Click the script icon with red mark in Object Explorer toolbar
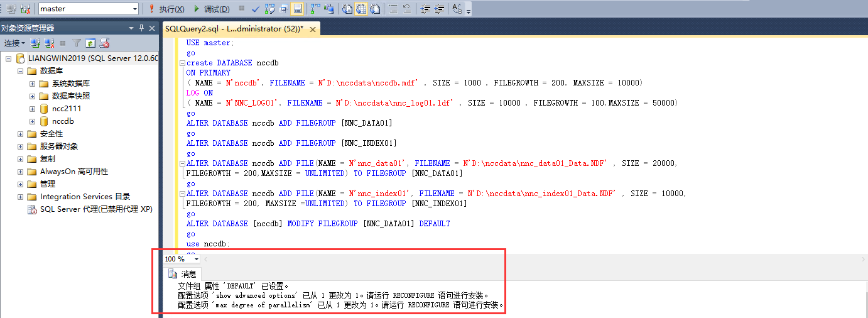 [x=105, y=43]
